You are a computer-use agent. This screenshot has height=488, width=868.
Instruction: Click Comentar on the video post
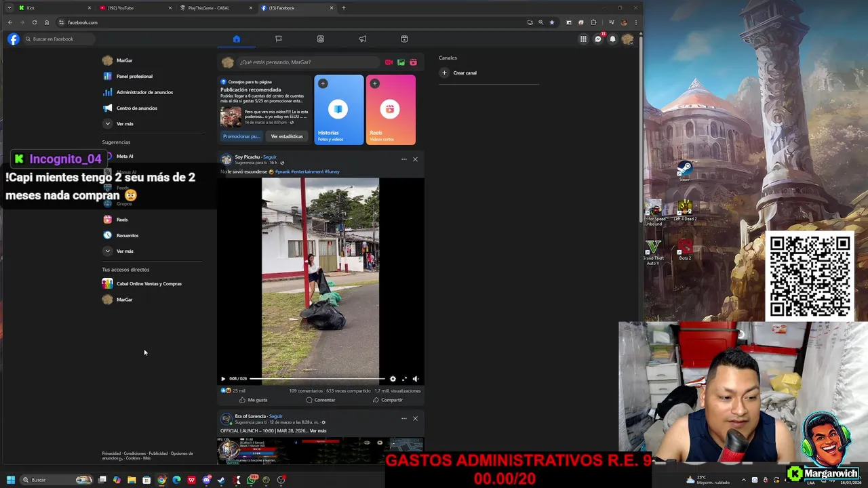(321, 400)
